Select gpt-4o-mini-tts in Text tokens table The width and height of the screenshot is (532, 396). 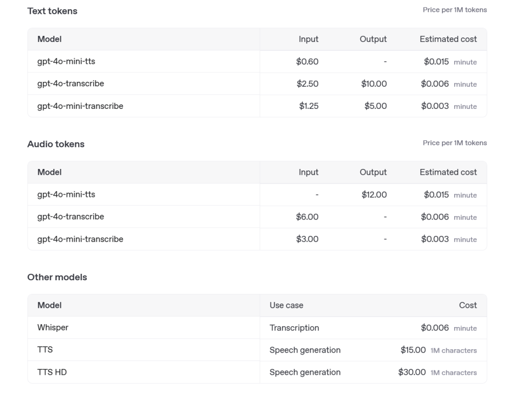pos(66,62)
